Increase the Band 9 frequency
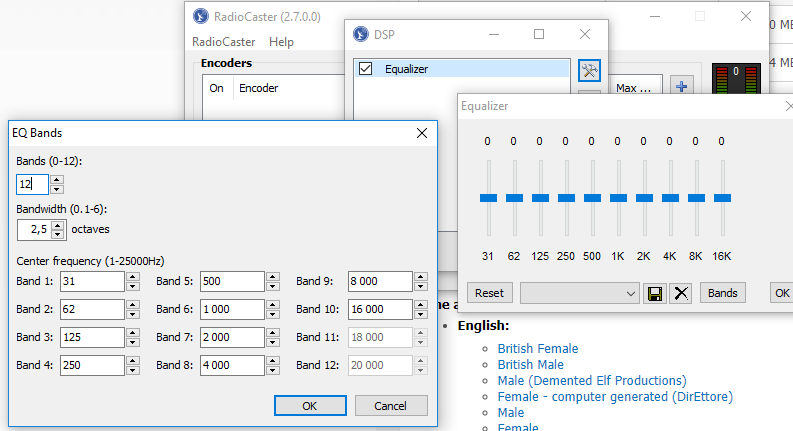 421,277
